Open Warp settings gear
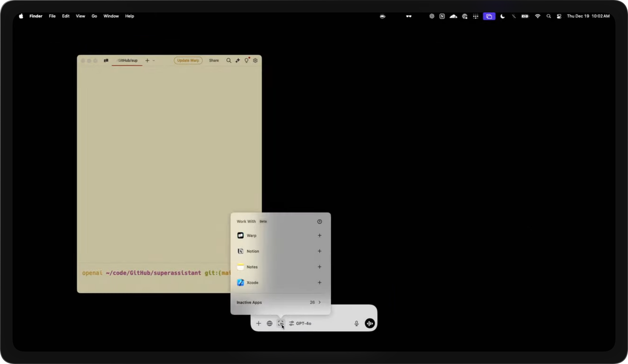This screenshot has width=628, height=364. (x=255, y=60)
